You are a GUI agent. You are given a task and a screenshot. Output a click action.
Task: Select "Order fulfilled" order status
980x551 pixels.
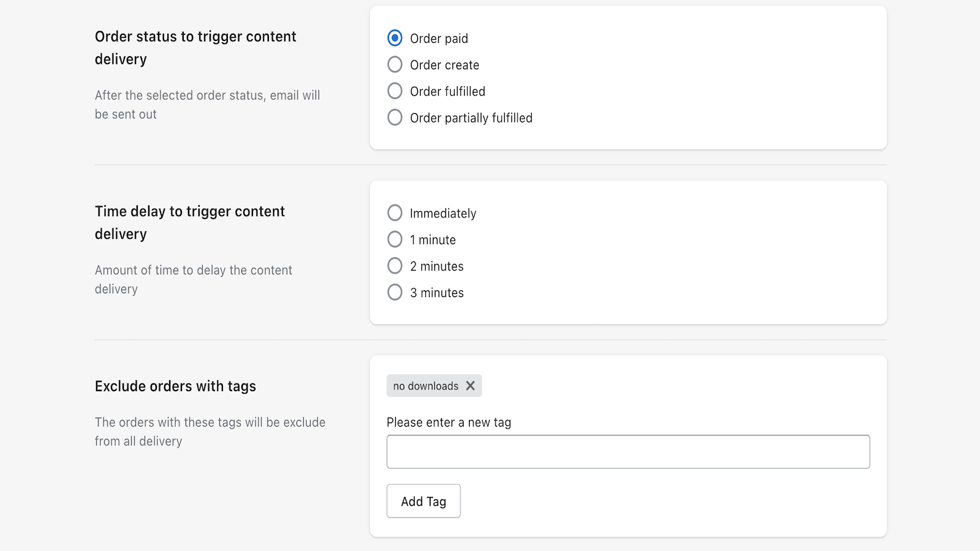(x=394, y=91)
